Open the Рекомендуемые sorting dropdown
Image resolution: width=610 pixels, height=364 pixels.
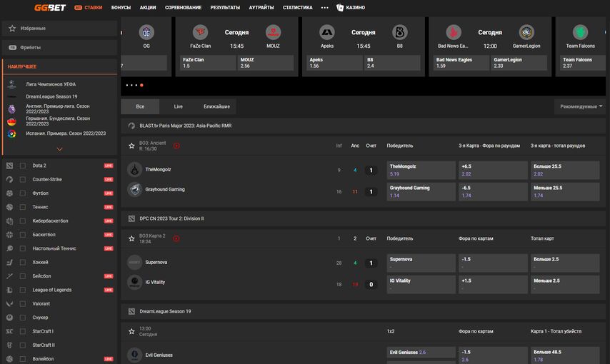[581, 106]
